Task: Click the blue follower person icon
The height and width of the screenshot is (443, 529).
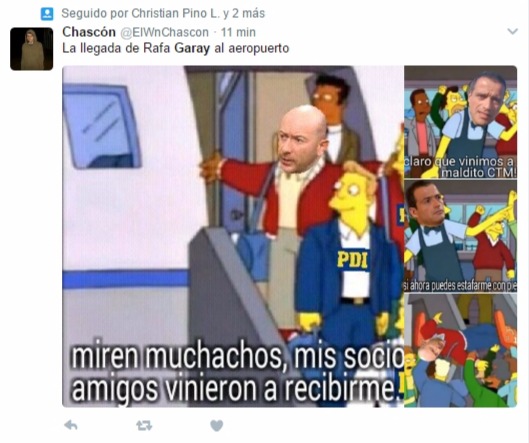Action: pyautogui.click(x=47, y=14)
